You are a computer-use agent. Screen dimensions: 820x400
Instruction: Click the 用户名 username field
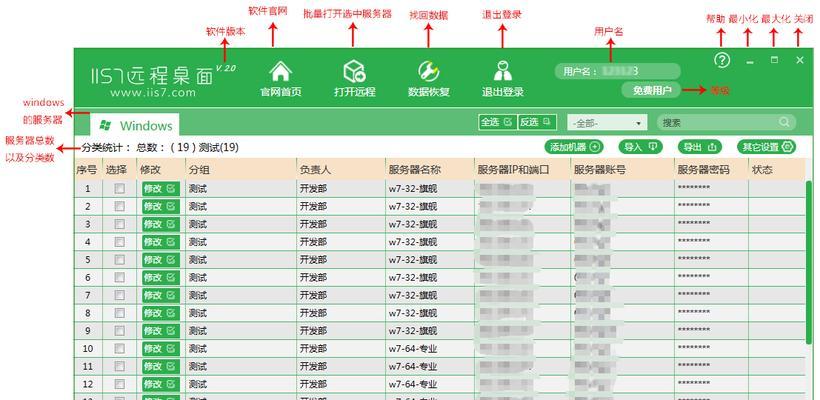(x=618, y=71)
